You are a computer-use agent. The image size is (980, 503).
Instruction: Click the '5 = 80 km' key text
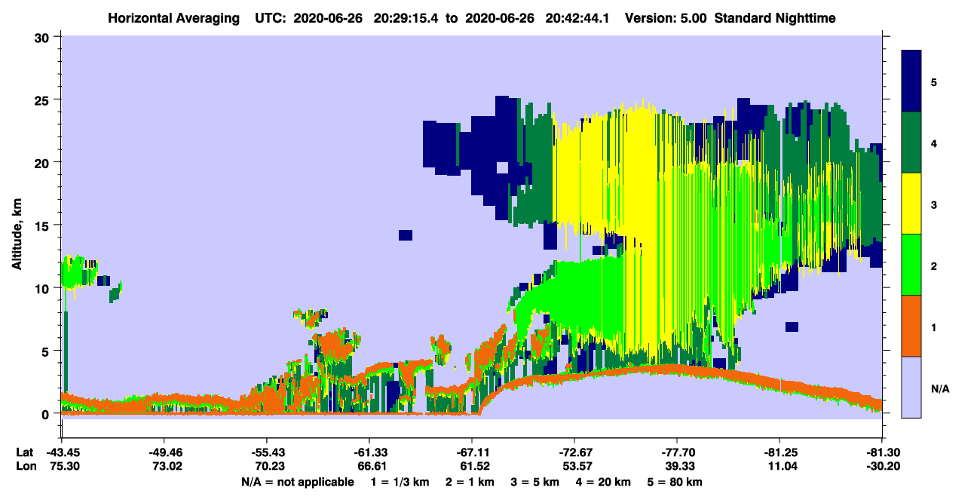click(675, 482)
